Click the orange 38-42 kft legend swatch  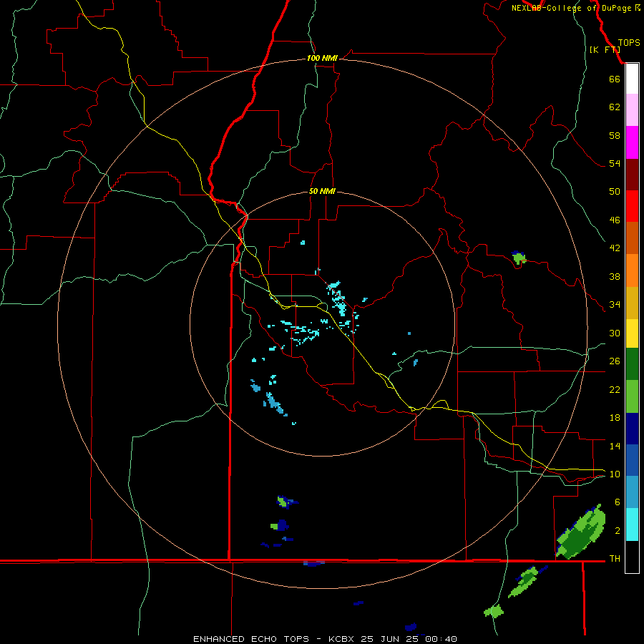[x=632, y=270]
